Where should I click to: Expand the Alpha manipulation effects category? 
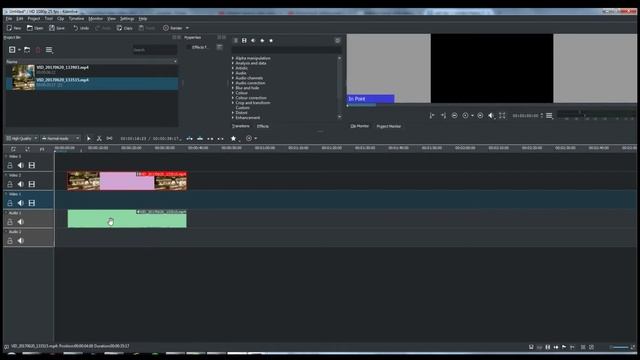pyautogui.click(x=233, y=58)
